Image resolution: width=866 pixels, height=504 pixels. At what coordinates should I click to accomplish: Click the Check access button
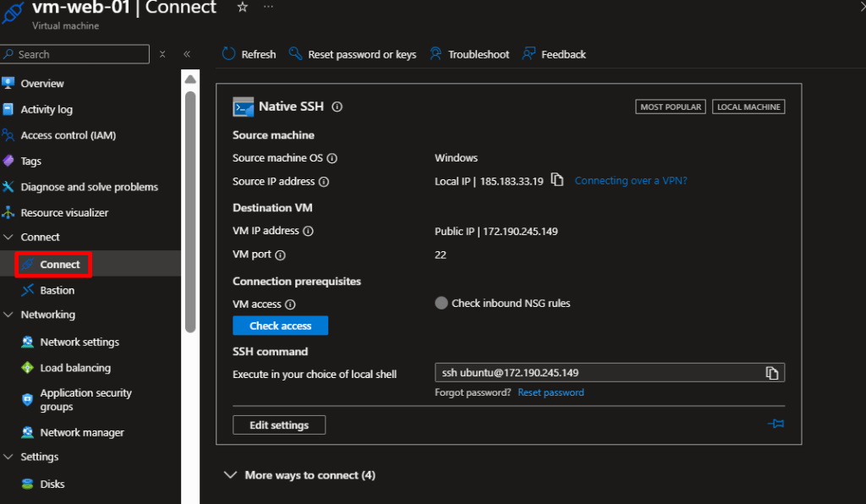pyautogui.click(x=280, y=326)
